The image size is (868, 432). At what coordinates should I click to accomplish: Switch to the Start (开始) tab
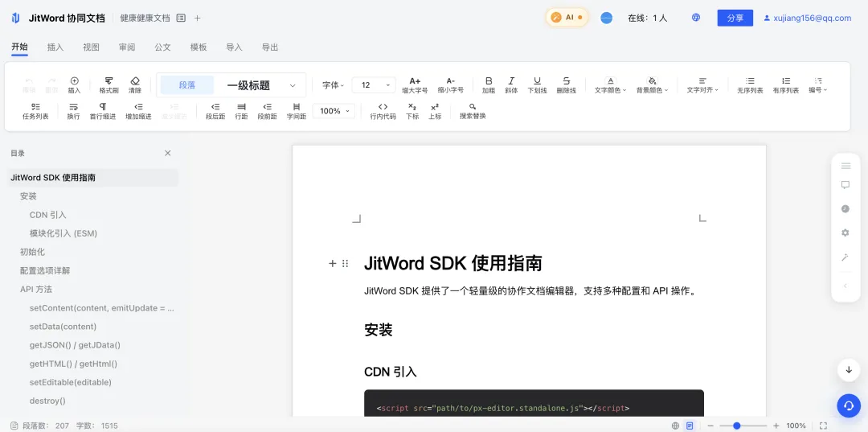(19, 47)
